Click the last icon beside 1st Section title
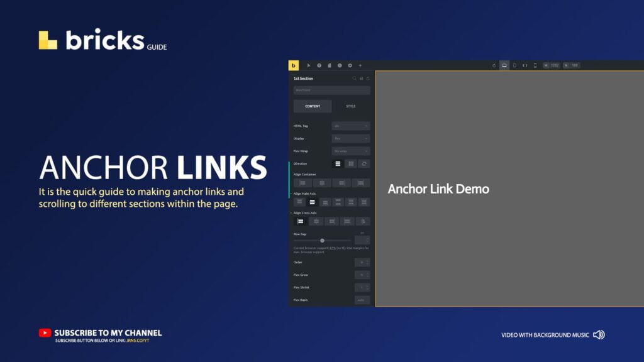644x362 pixels. click(x=368, y=79)
